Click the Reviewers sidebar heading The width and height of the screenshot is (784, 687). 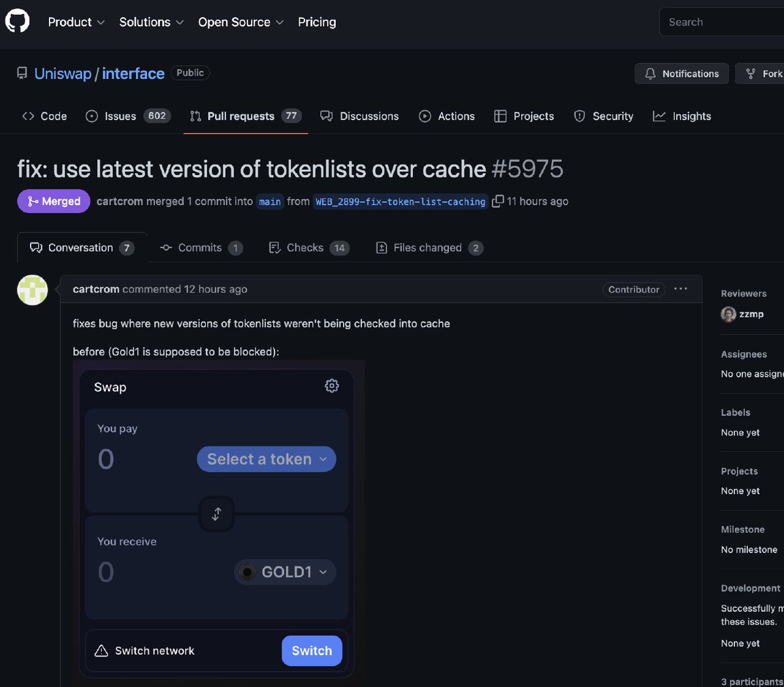(743, 294)
